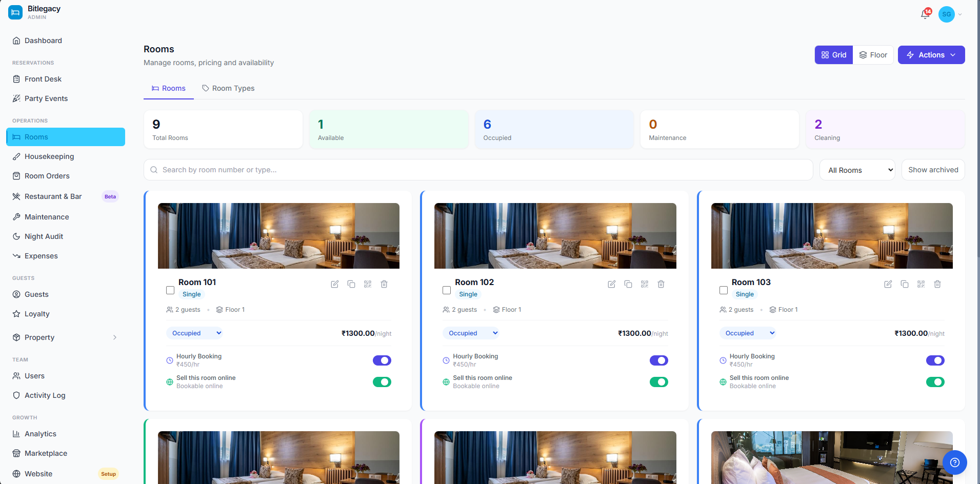Open Loyalty page
Image resolution: width=980 pixels, height=484 pixels.
point(66,314)
